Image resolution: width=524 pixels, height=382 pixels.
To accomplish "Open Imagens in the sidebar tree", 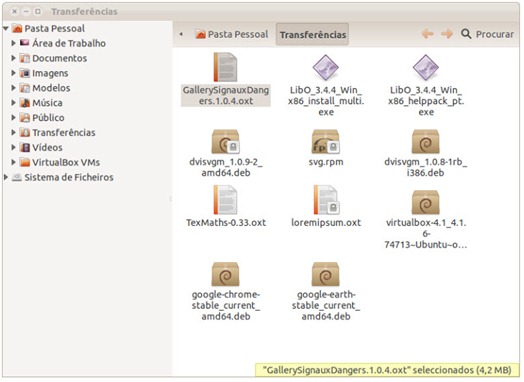I will 50,73.
